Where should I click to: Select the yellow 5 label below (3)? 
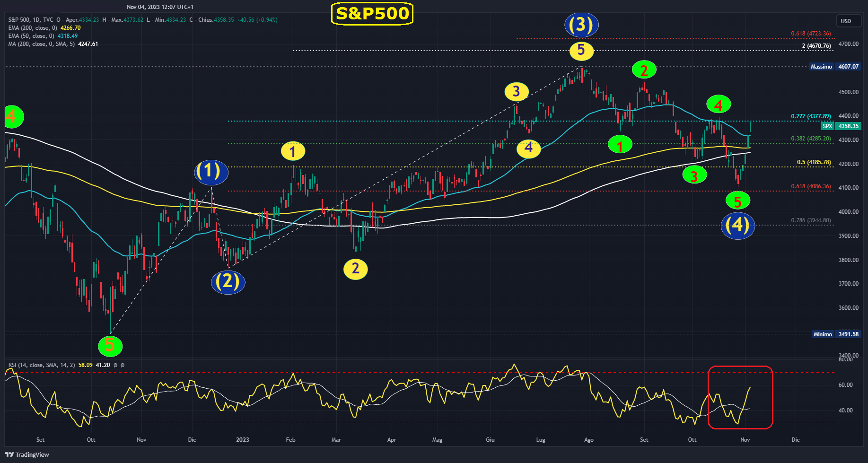click(581, 51)
